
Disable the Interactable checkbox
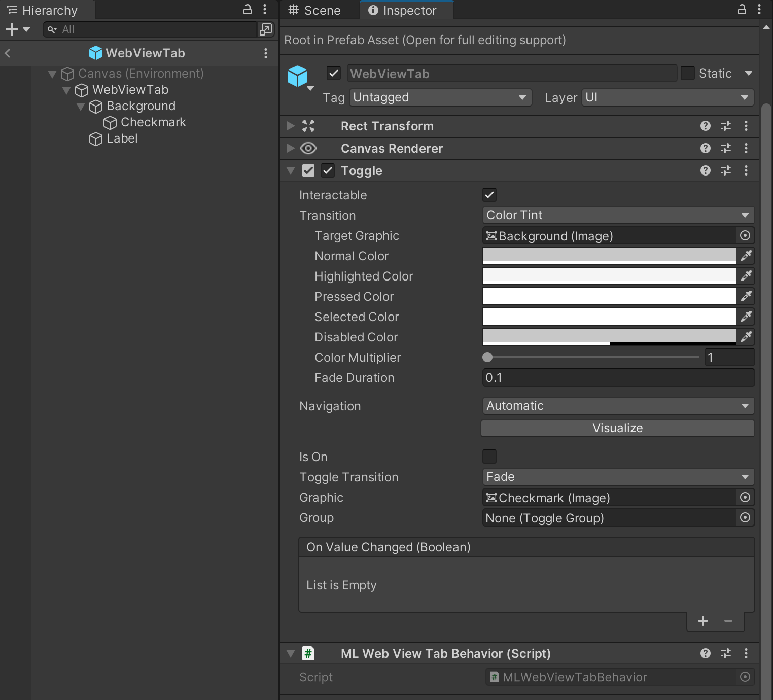pos(489,194)
